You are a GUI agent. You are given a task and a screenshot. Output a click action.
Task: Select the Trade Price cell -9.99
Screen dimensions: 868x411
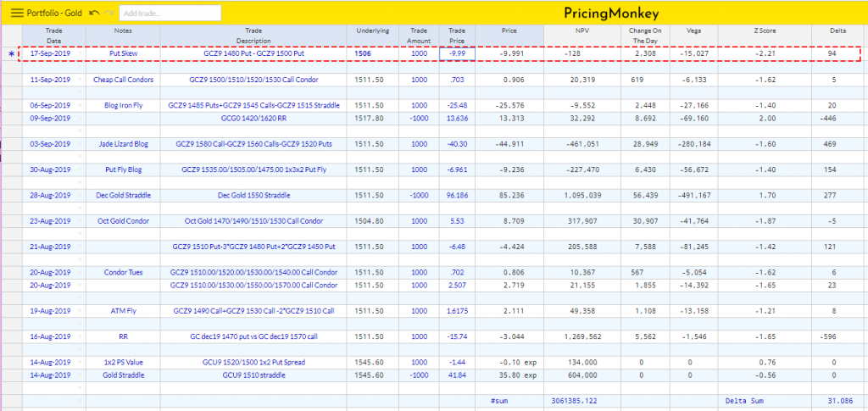[x=457, y=53]
